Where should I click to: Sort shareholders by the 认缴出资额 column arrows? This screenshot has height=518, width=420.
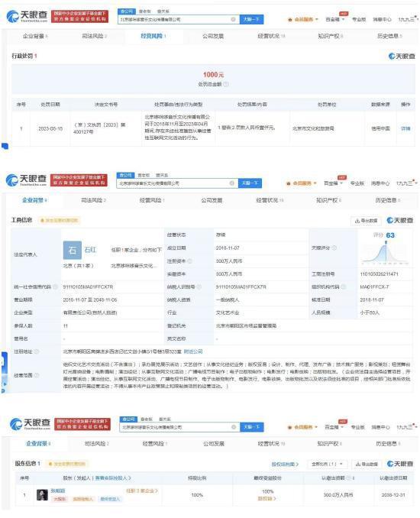[x=354, y=478]
